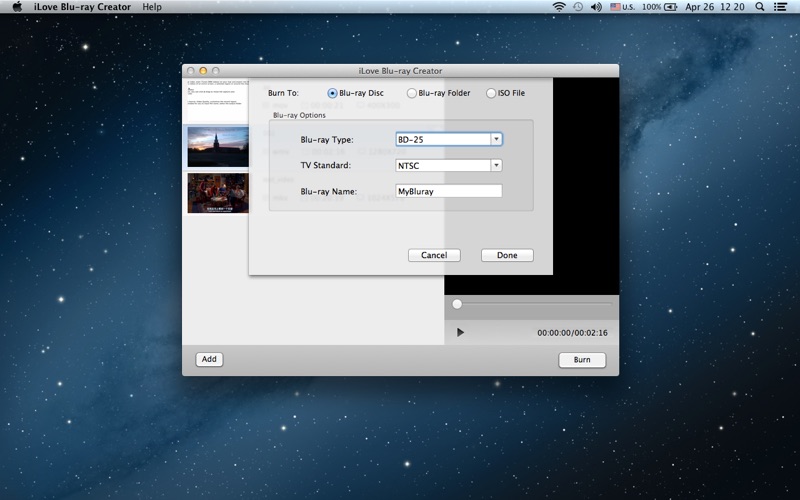This screenshot has width=800, height=500.
Task: Click the NTSC combo box field
Action: 449,165
